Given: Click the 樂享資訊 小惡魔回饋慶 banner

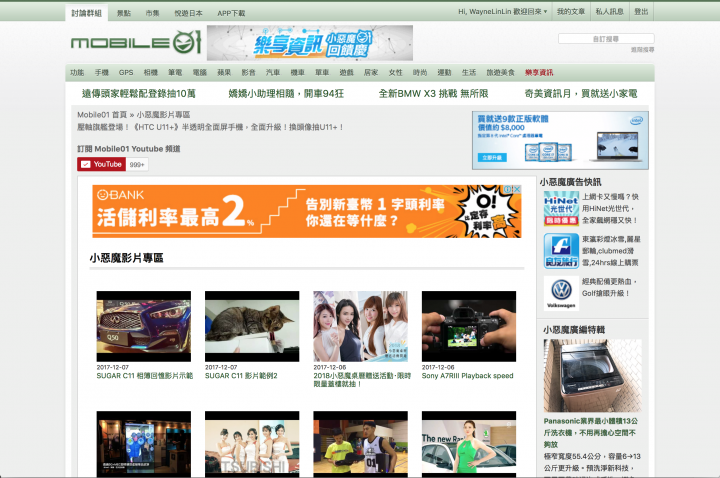Looking at the screenshot, I should pos(310,43).
